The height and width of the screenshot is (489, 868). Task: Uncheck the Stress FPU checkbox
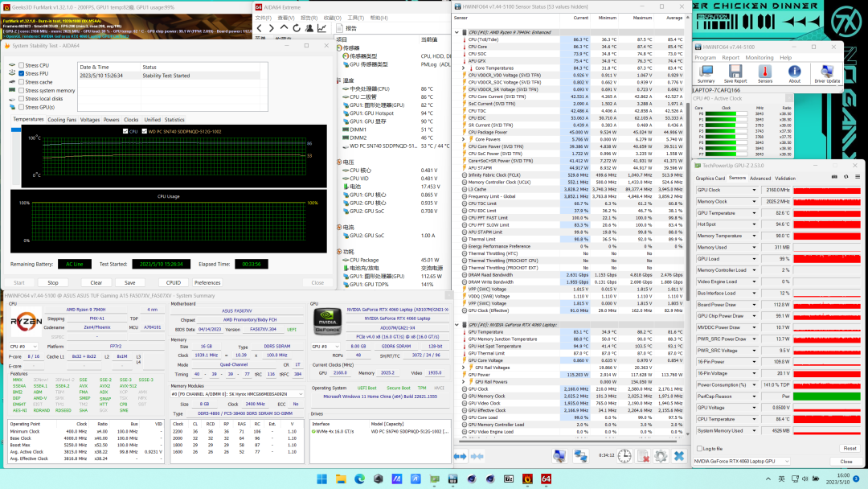[x=21, y=73]
